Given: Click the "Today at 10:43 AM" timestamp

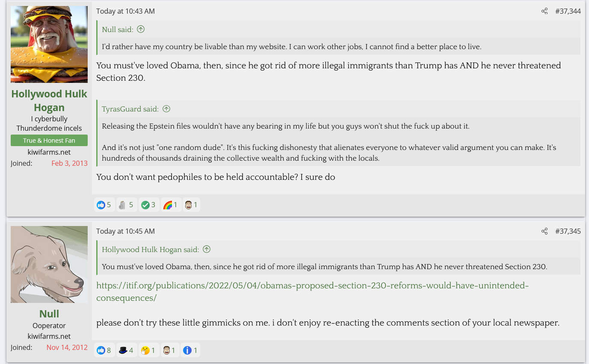Looking at the screenshot, I should (x=125, y=12).
